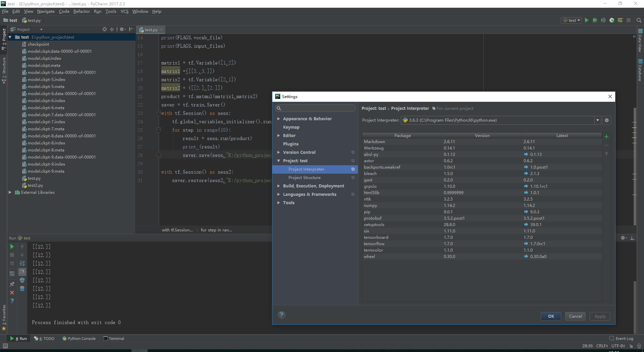This screenshot has width=644, height=352.
Task: Run the test configuration from main toolbar
Action: click(x=587, y=20)
